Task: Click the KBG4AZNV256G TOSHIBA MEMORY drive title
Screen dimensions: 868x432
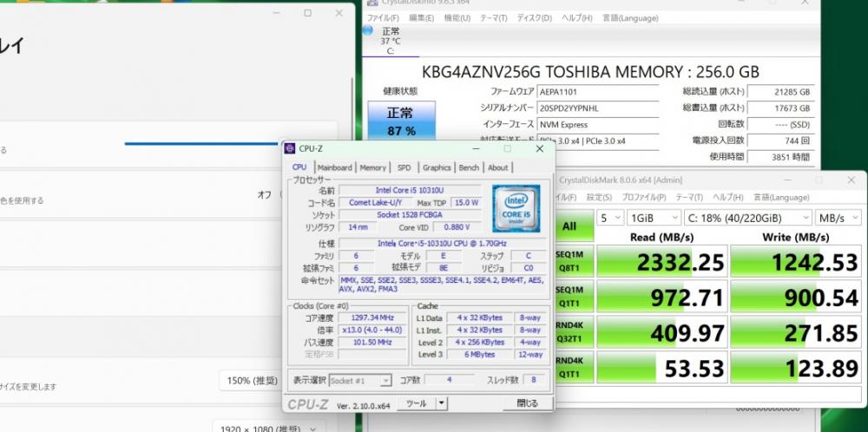Action: pyautogui.click(x=590, y=72)
